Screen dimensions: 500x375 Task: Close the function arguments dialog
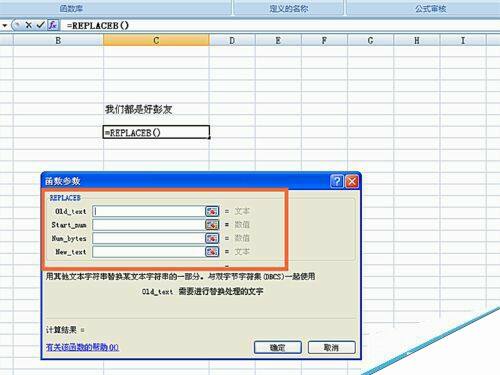[x=352, y=181]
